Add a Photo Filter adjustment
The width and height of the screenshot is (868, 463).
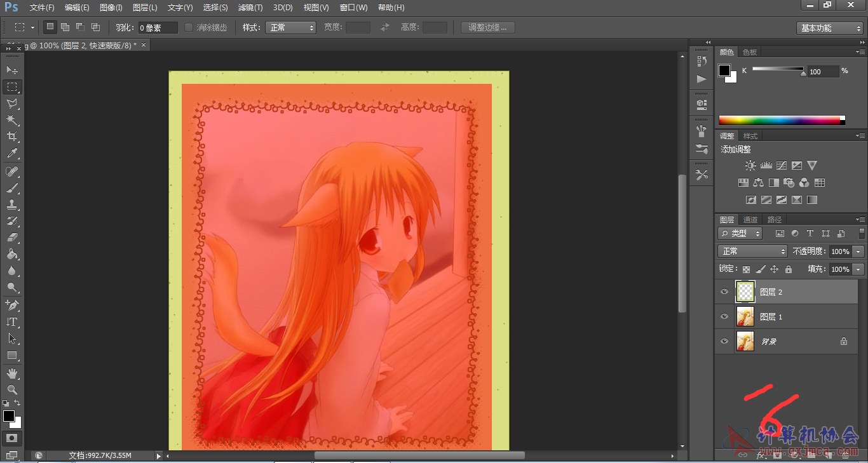click(789, 183)
